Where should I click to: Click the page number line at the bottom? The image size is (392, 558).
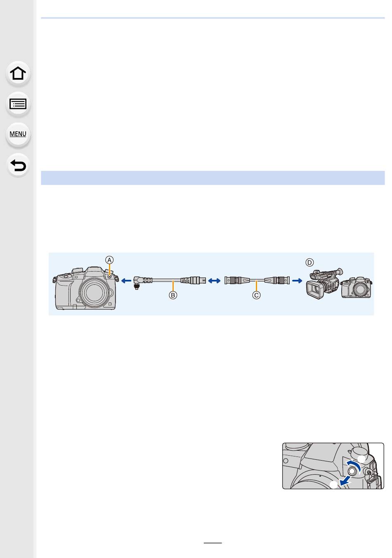pos(213,543)
